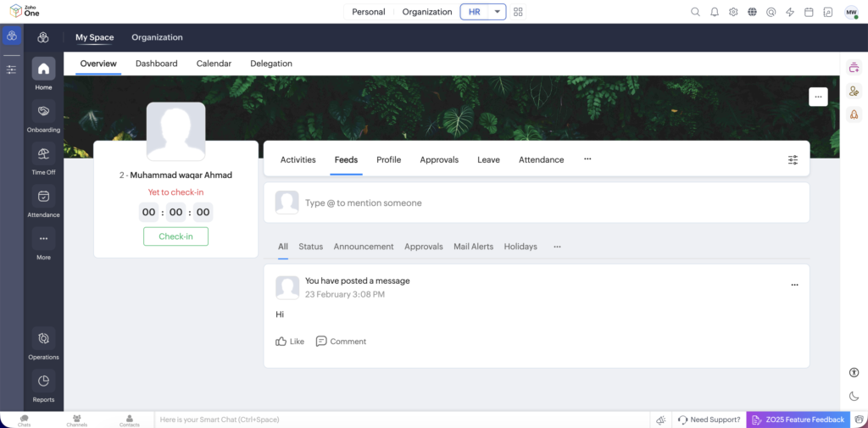Expand More options in left sidebar
This screenshot has width=868, height=428.
pos(43,239)
